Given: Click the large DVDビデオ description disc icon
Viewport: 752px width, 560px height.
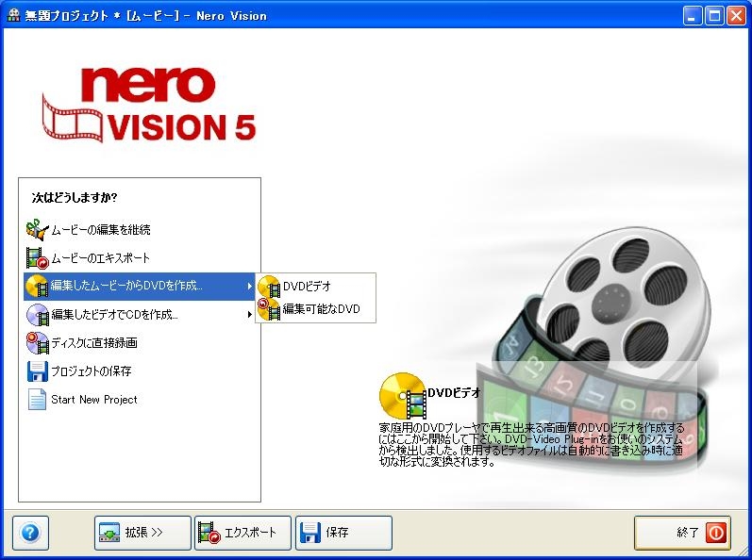Looking at the screenshot, I should click(x=403, y=396).
